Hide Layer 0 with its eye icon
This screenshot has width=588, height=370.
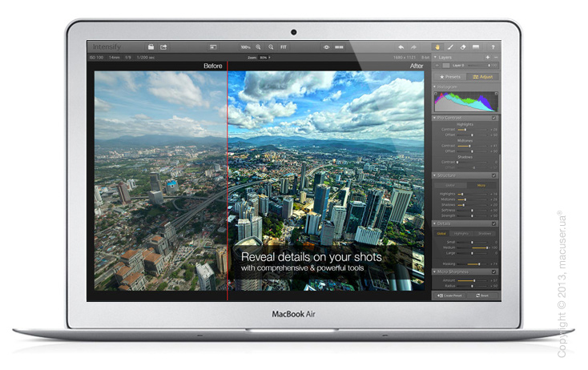(x=437, y=65)
